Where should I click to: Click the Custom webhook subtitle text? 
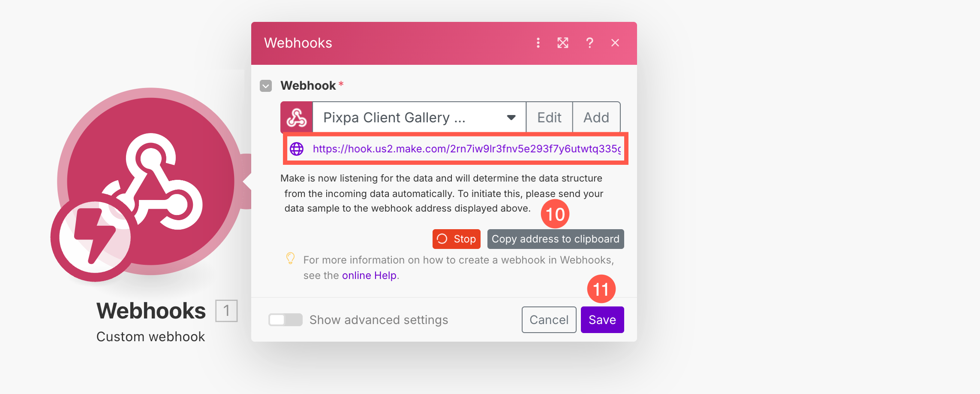click(151, 337)
